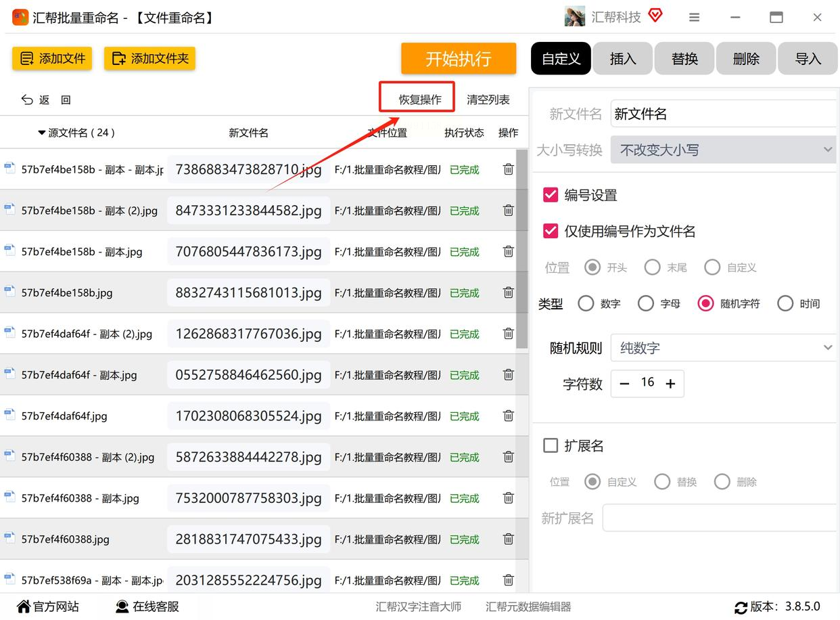Enable the 扩展名 checkbox

pos(551,445)
